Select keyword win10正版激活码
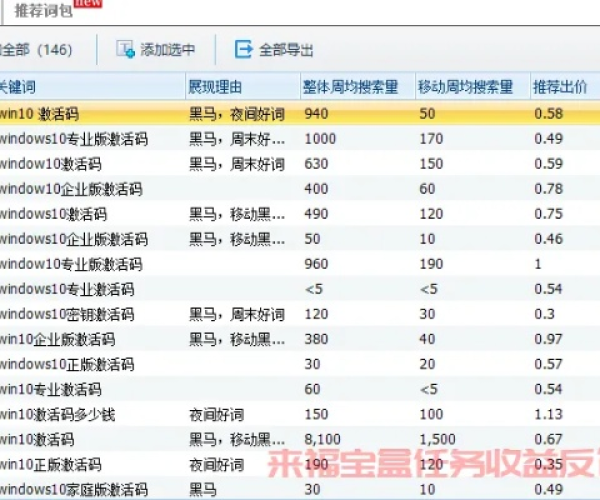The height and width of the screenshot is (500, 600). pyautogui.click(x=51, y=464)
